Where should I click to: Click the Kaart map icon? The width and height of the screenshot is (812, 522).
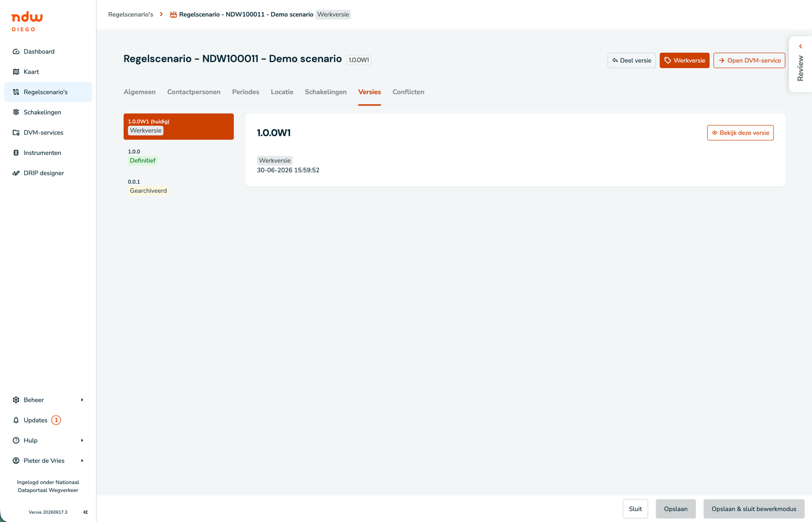pyautogui.click(x=16, y=72)
